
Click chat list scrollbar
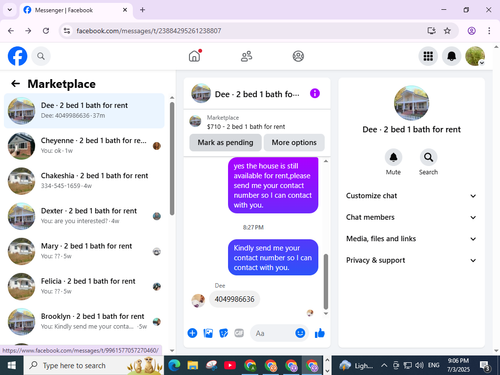tap(172, 158)
